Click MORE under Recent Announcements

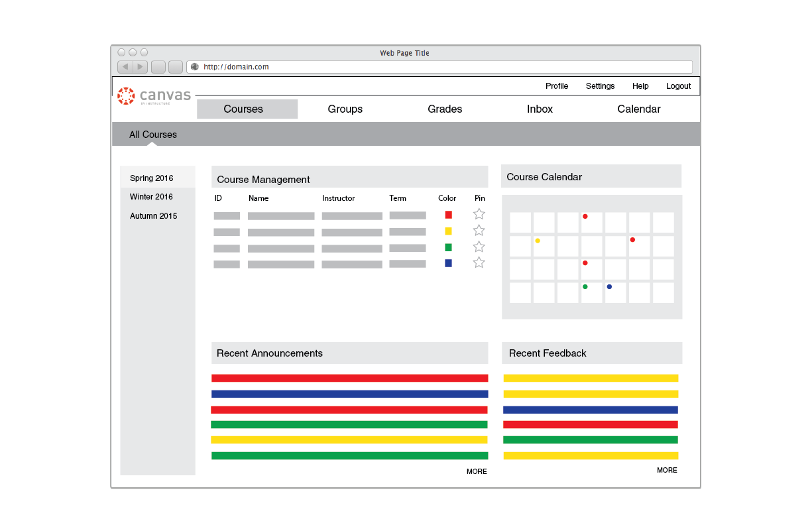point(477,471)
